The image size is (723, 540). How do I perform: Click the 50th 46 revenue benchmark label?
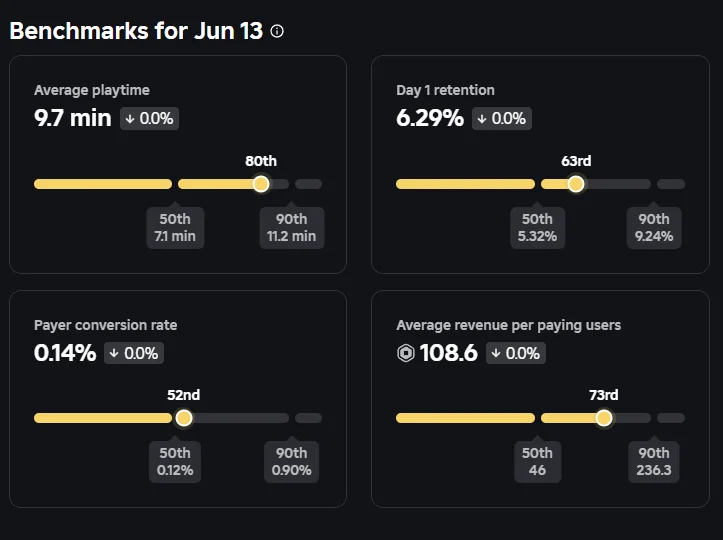[x=537, y=462]
